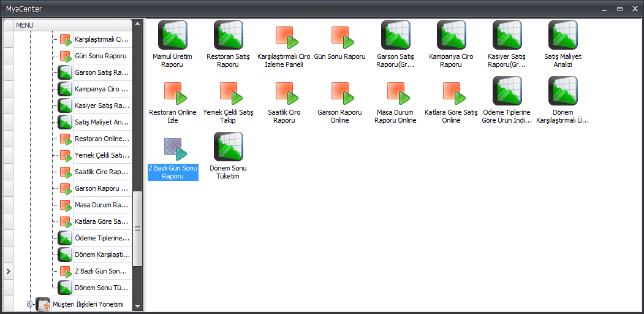The image size is (644, 314).
Task: Select Masa Durum Ra... in the menu tree
Action: [102, 205]
